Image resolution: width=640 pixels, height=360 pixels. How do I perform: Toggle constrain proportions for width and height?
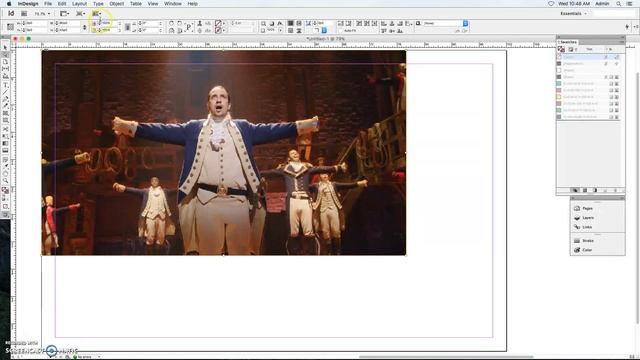(x=84, y=27)
